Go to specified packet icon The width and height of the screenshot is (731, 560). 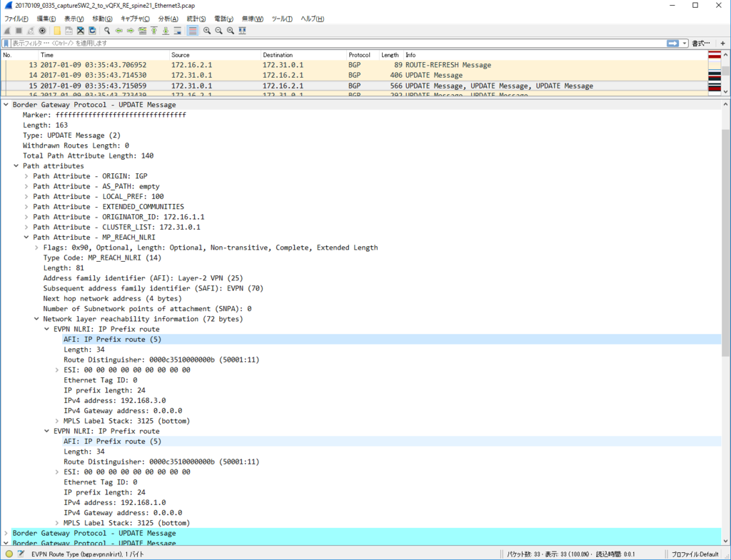[x=142, y=31]
